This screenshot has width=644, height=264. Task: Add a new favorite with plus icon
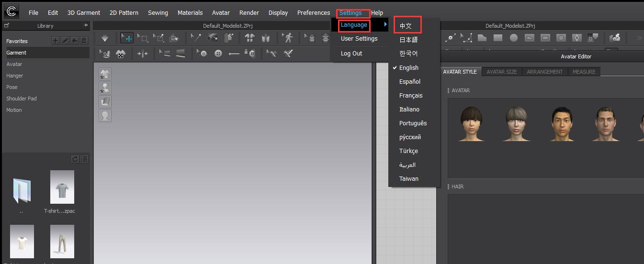click(x=56, y=41)
